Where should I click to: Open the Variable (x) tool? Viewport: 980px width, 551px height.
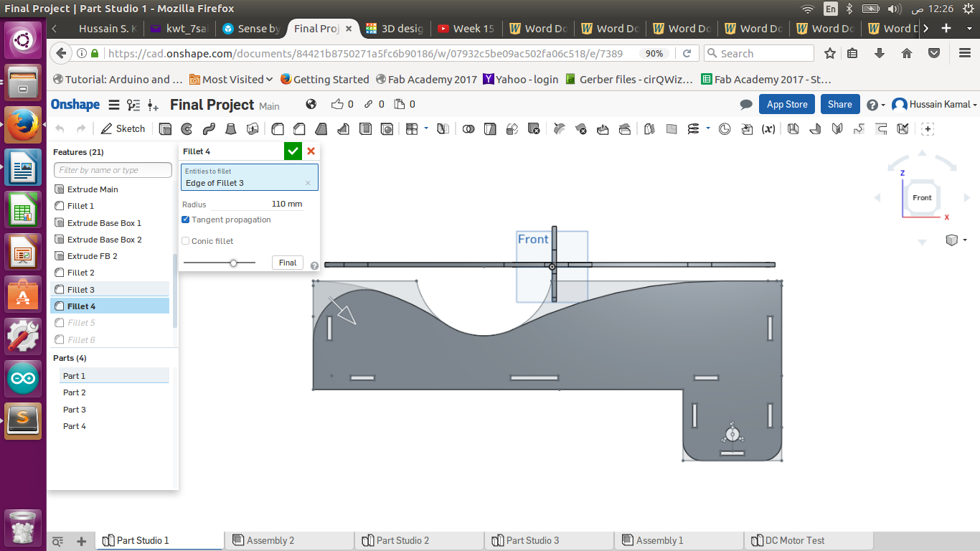click(768, 129)
